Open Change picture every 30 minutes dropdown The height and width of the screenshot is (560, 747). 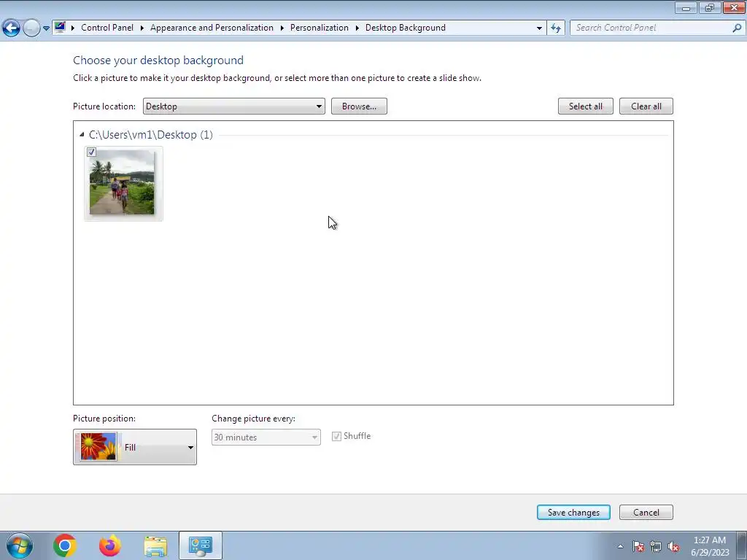click(266, 437)
